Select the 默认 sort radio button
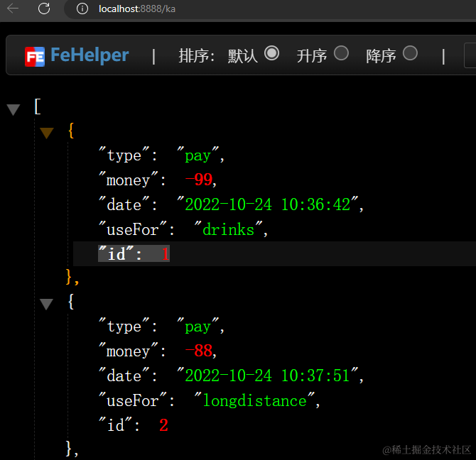Image resolution: width=476 pixels, height=460 pixels. point(271,53)
